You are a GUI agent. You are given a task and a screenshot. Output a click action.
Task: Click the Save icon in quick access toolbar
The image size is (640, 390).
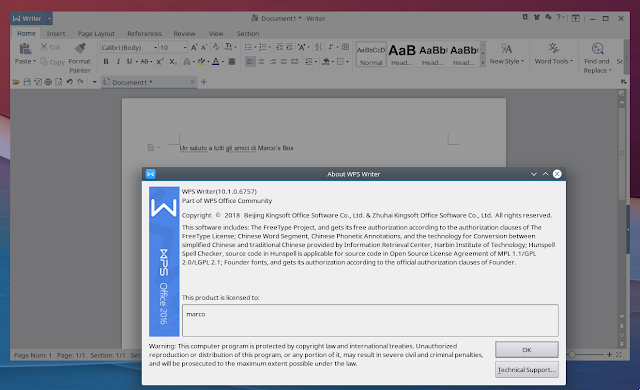[27, 82]
